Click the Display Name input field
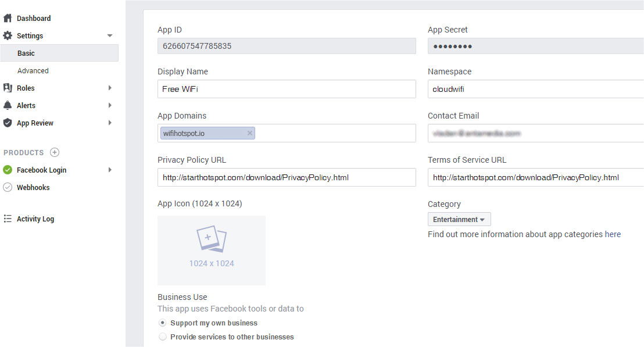This screenshot has width=644, height=347. (x=286, y=89)
